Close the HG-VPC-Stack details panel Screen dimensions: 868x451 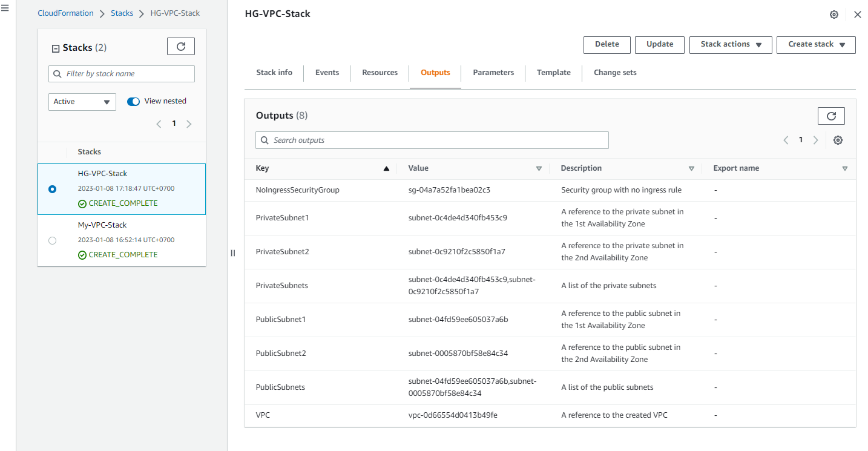pos(857,15)
